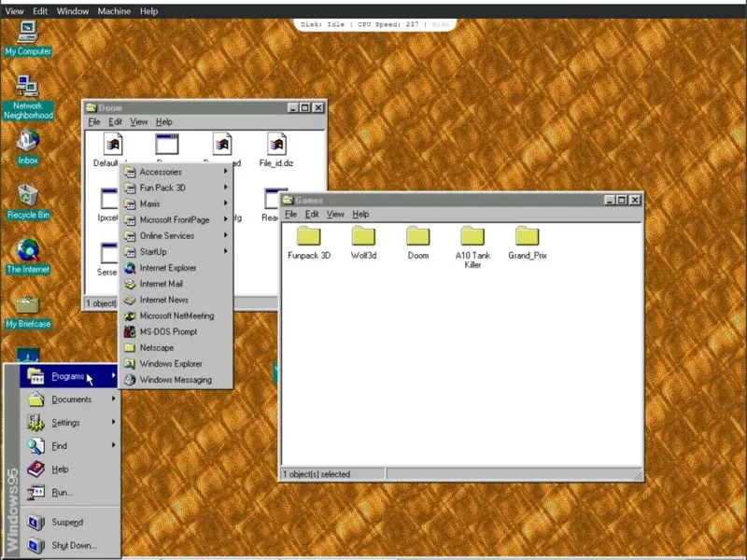Open the Recycle Bin icon

coord(28,203)
